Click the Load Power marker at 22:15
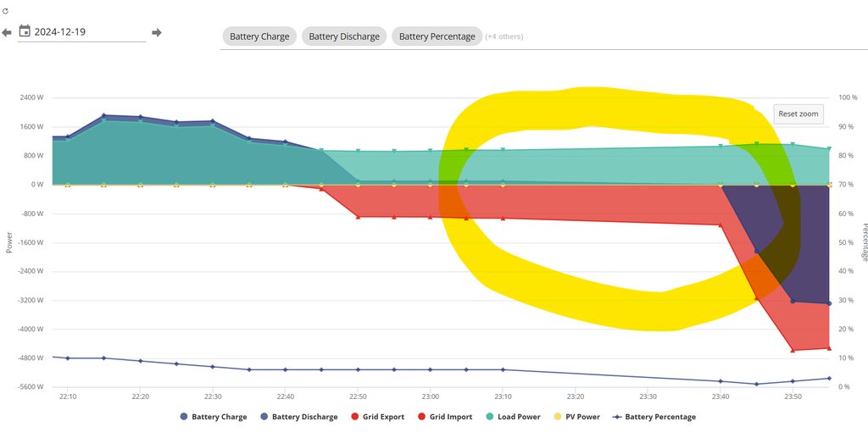This screenshot has height=438, width=868. pyautogui.click(x=103, y=121)
